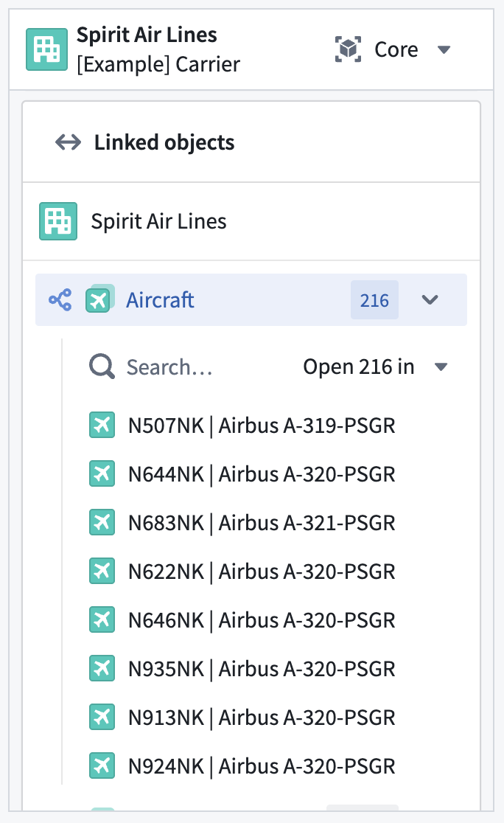The height and width of the screenshot is (823, 504).
Task: Click the [Example] Carrier subtitle text
Action: (158, 65)
